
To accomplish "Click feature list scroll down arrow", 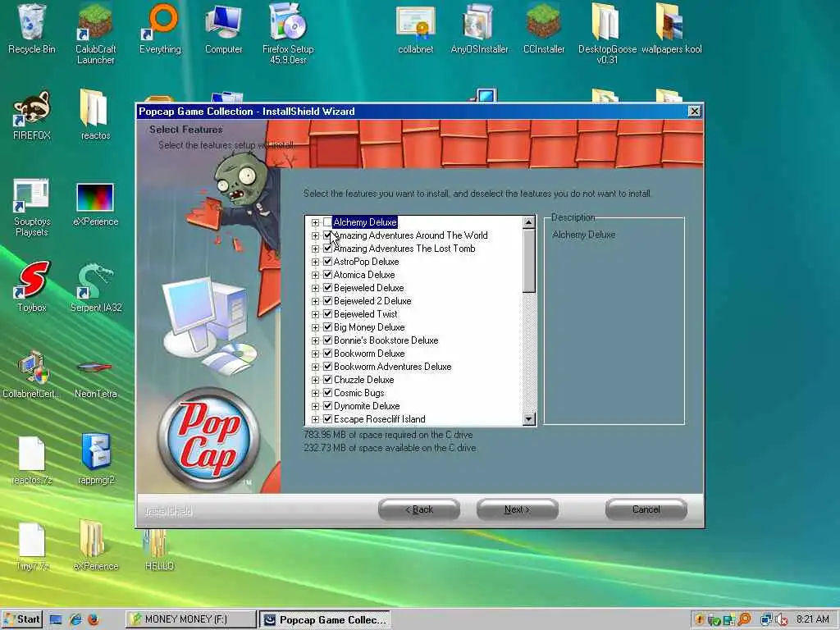I will 529,419.
